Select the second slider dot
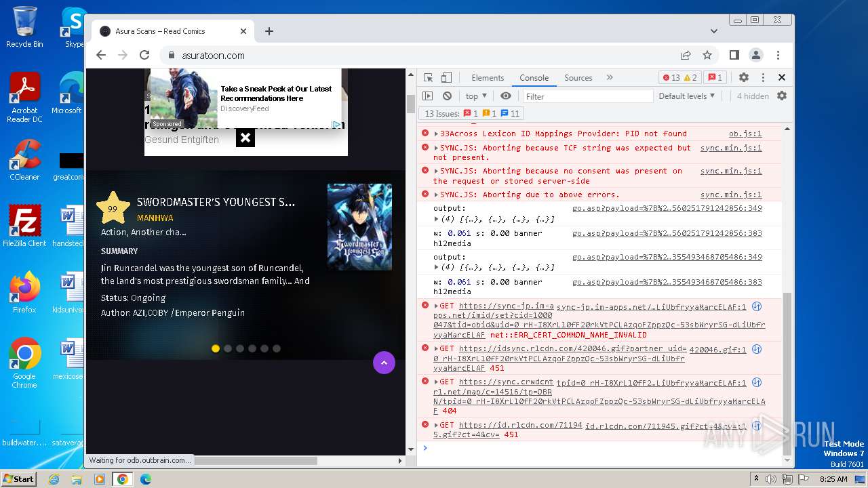Screen dimensions: 868x488 point(228,348)
